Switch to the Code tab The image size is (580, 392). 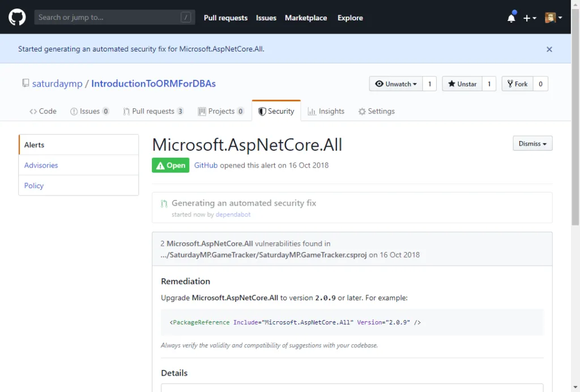43,112
